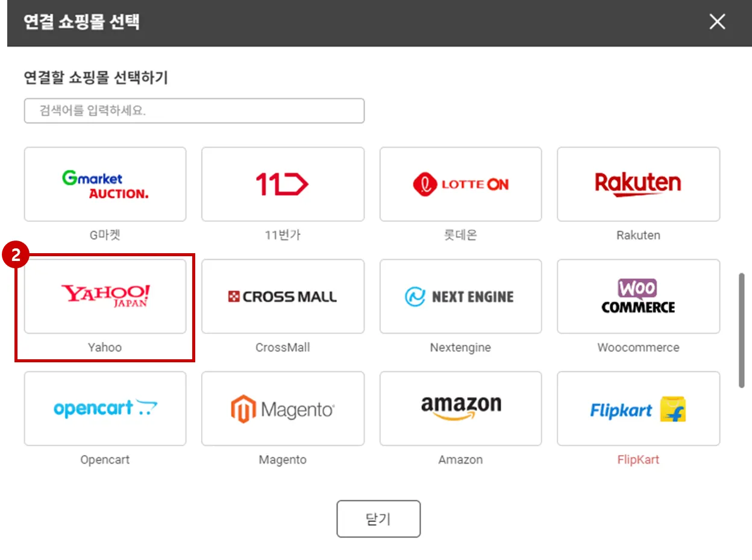Close the 연결 쇼핑몰 선택 dialog with X
Screen dimensions: 752x560
coord(717,22)
